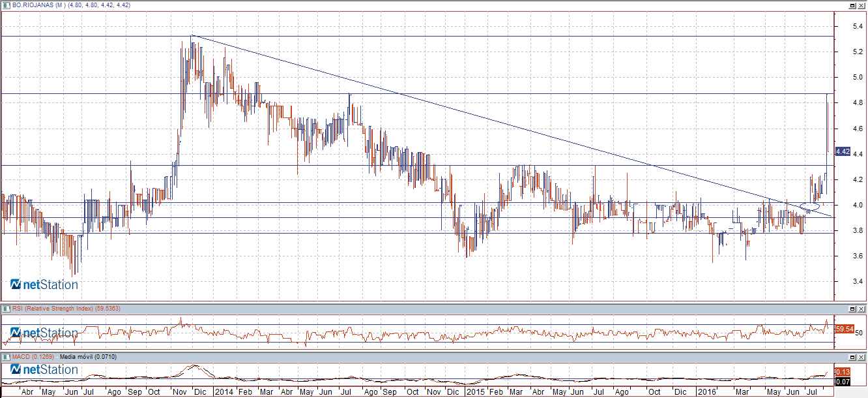The image size is (868, 398).
Task: Click the signal value tag 0.07
Action: point(843,380)
